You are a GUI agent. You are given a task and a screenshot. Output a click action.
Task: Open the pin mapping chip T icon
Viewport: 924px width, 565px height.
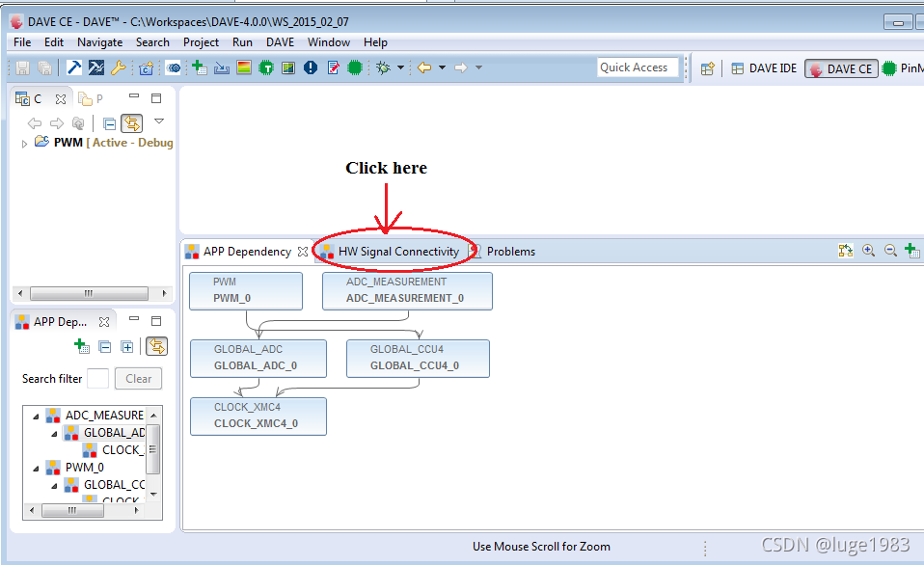(266, 67)
